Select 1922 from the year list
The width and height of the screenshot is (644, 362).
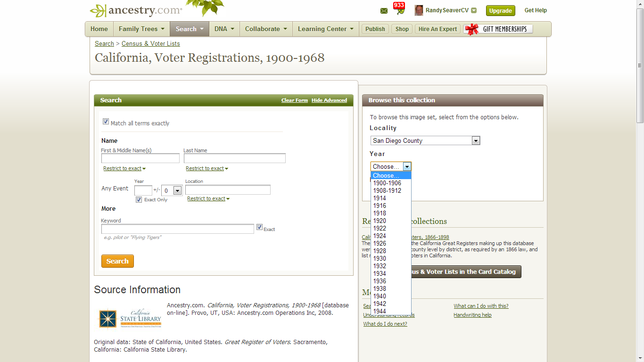click(x=391, y=228)
